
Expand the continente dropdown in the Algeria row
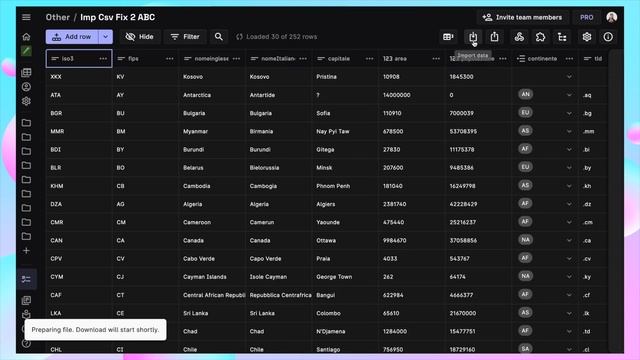(569, 204)
